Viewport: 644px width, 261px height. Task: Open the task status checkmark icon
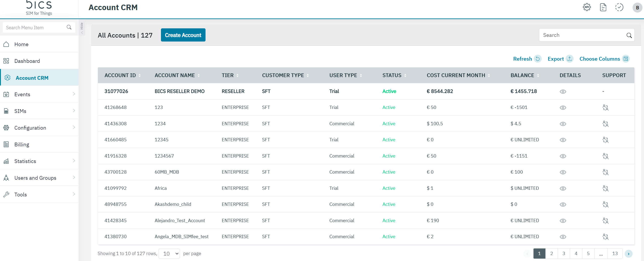pos(619,7)
